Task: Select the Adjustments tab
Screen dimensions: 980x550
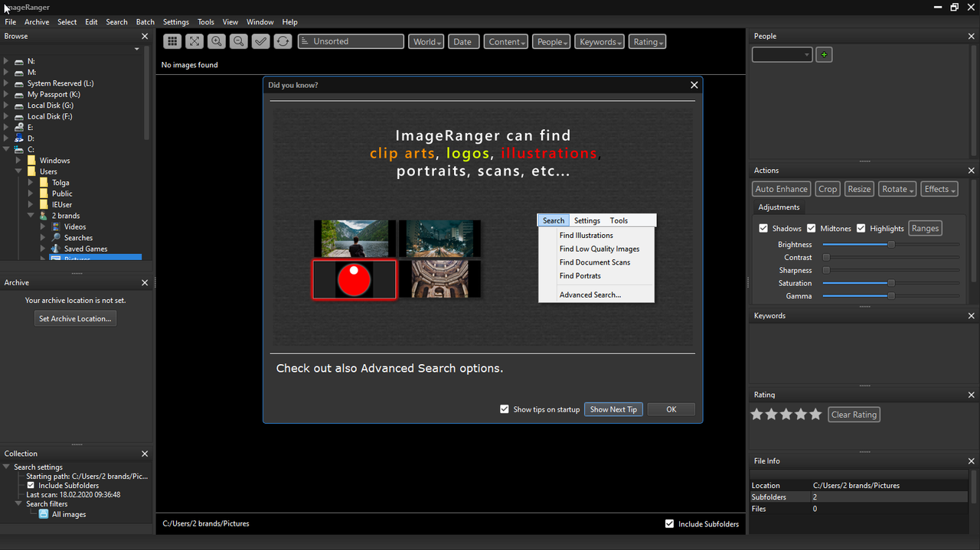Action: point(779,207)
